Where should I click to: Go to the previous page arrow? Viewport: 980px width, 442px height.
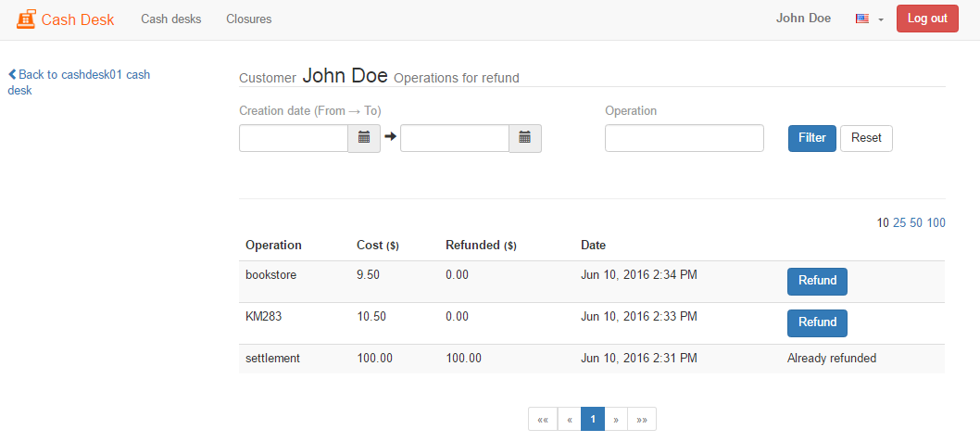569,419
